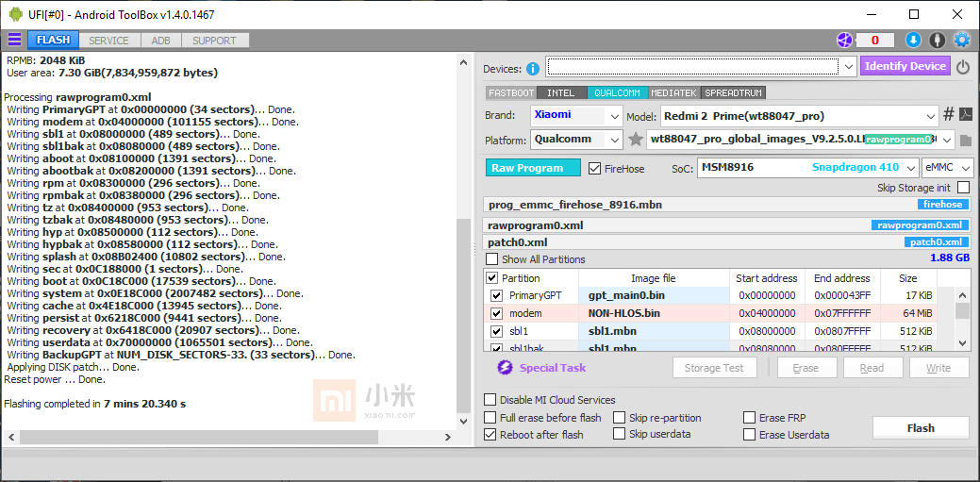
Task: Select the SPREADTRUM mode tab
Action: coord(733,92)
